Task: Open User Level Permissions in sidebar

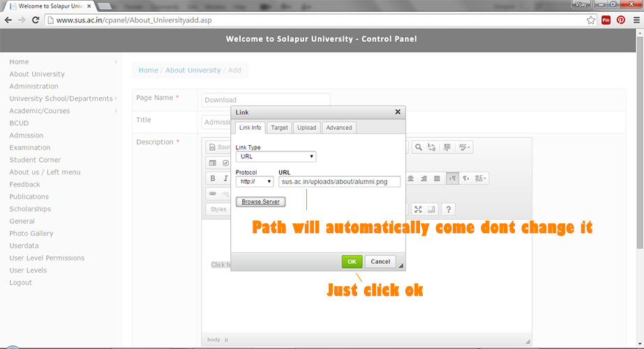Action: pyautogui.click(x=47, y=258)
